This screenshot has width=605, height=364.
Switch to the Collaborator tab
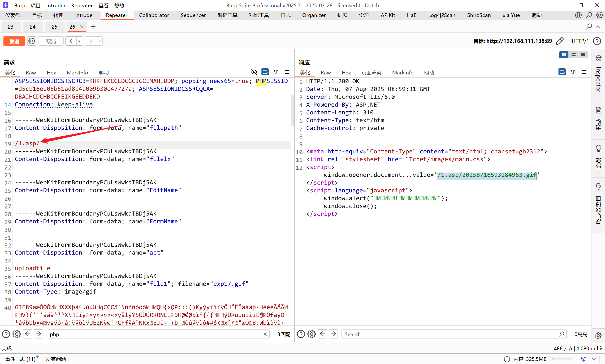(x=154, y=15)
